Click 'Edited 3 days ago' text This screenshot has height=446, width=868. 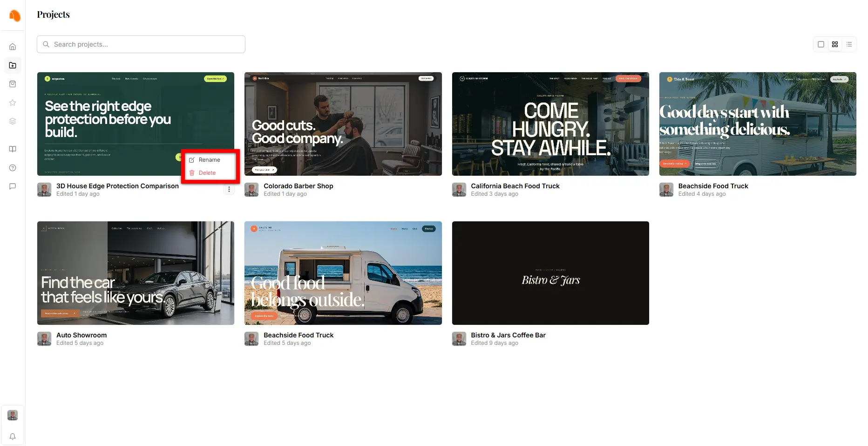(495, 194)
